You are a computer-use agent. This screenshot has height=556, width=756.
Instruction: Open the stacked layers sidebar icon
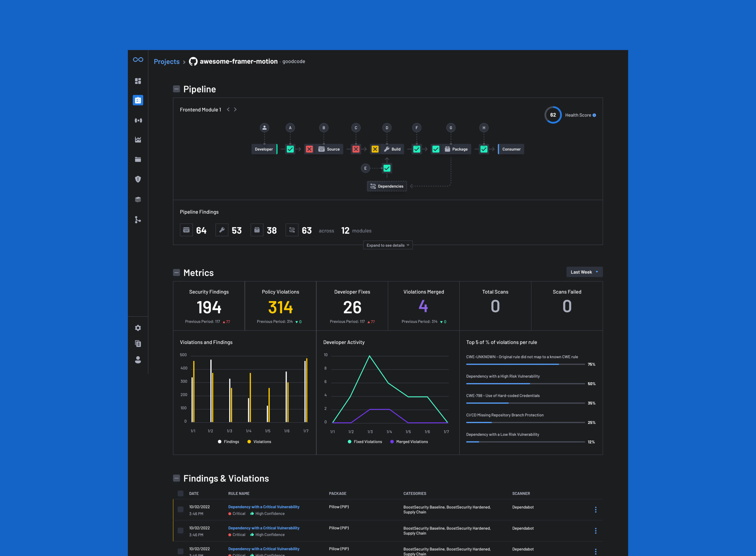(x=138, y=200)
